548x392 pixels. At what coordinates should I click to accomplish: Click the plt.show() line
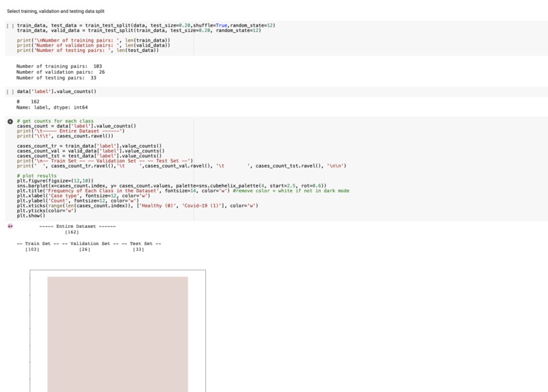pyautogui.click(x=31, y=215)
